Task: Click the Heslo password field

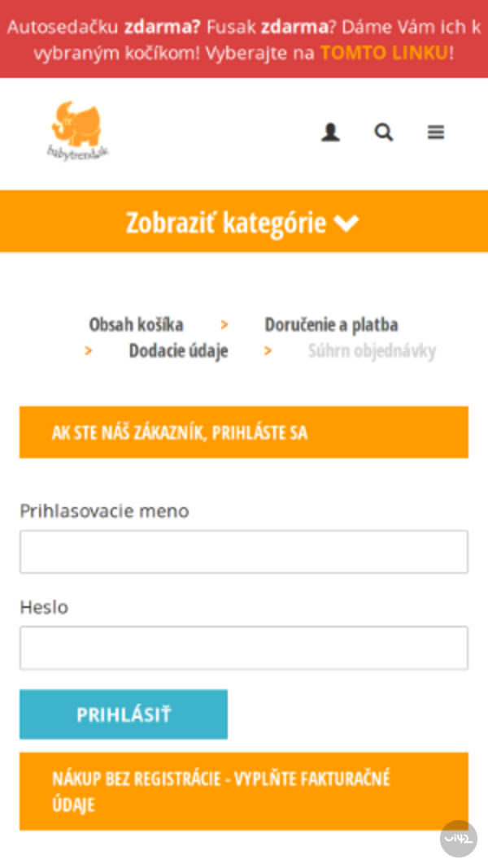Action: (x=244, y=647)
